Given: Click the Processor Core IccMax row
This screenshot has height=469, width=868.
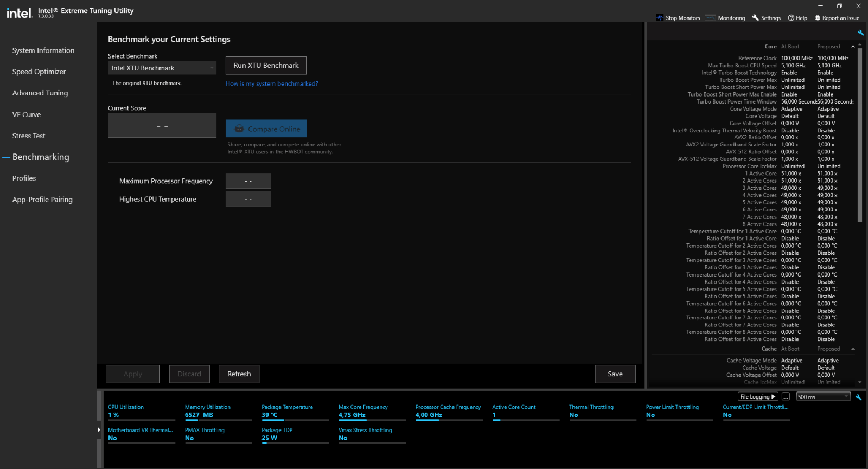Looking at the screenshot, I should 753,166.
